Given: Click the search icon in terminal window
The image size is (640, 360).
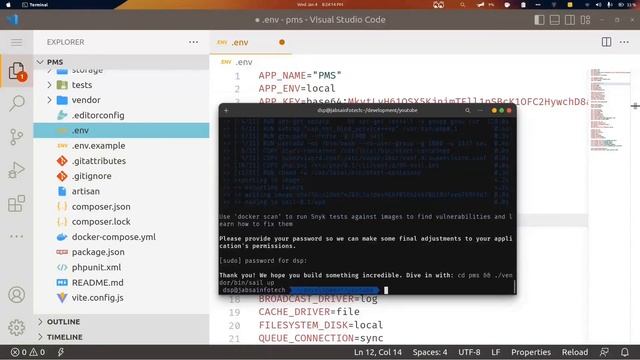Looking at the screenshot, I should (468, 110).
